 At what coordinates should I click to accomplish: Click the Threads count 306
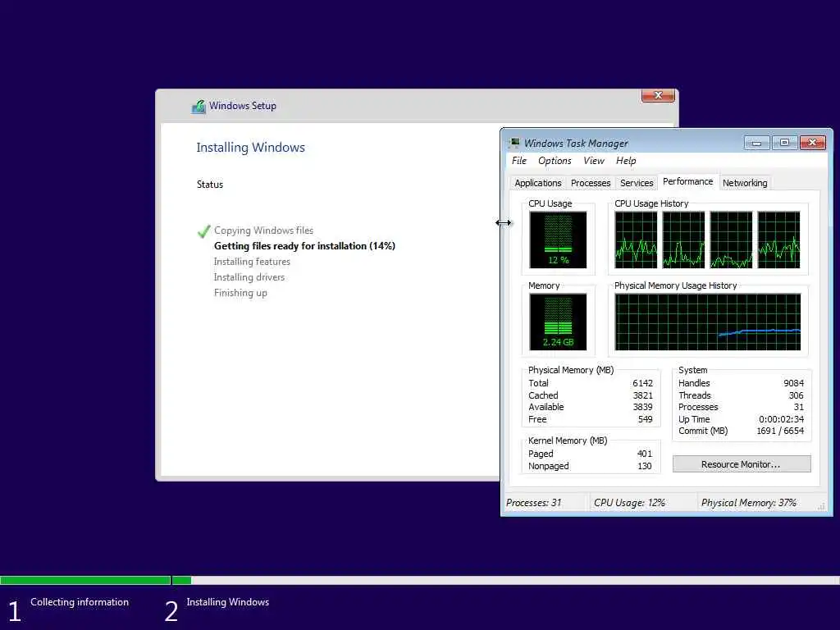[x=796, y=395]
